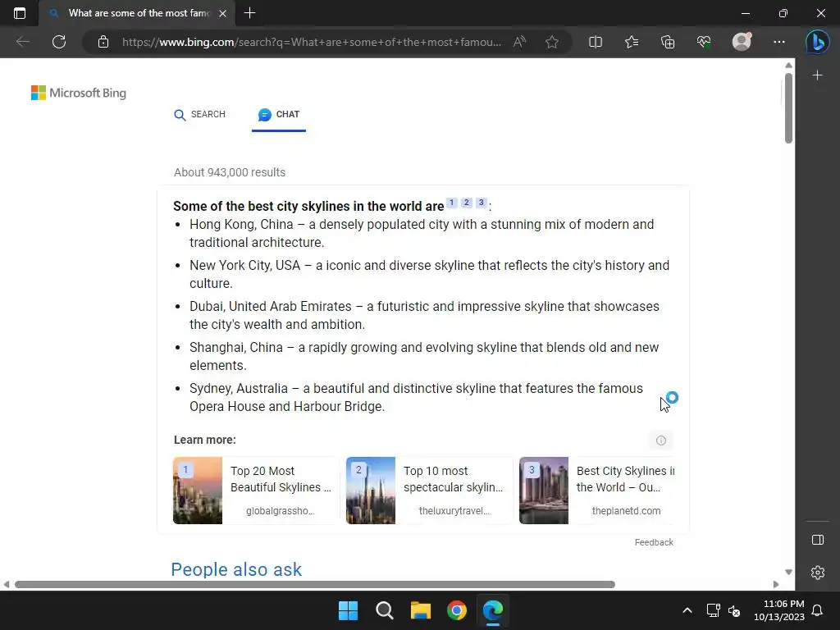Click the Dubai, United Arab Emirates bullet
The width and height of the screenshot is (840, 630).
coord(424,315)
